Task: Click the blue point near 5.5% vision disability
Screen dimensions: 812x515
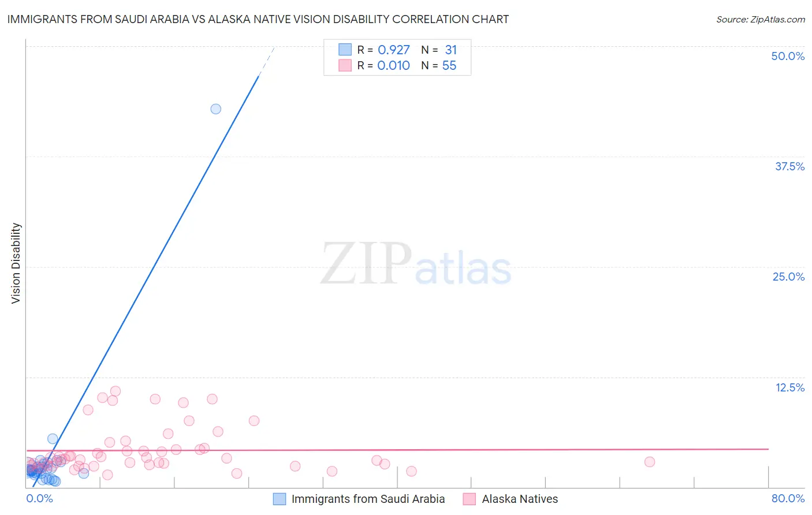Action: [53, 439]
